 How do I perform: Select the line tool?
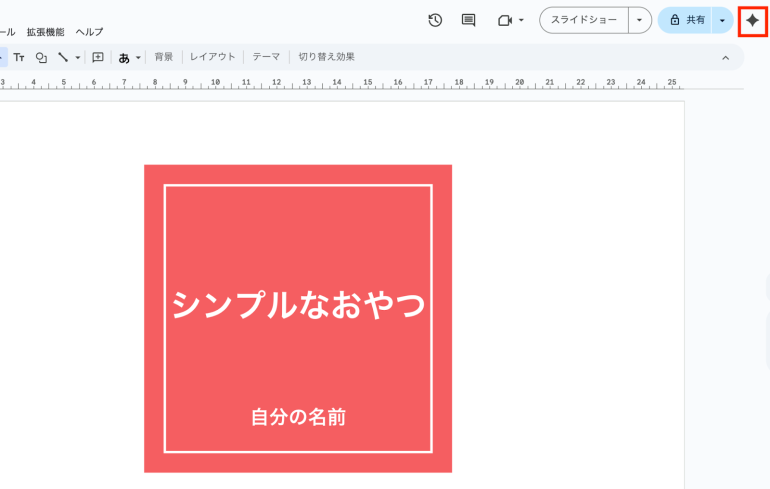[63, 57]
